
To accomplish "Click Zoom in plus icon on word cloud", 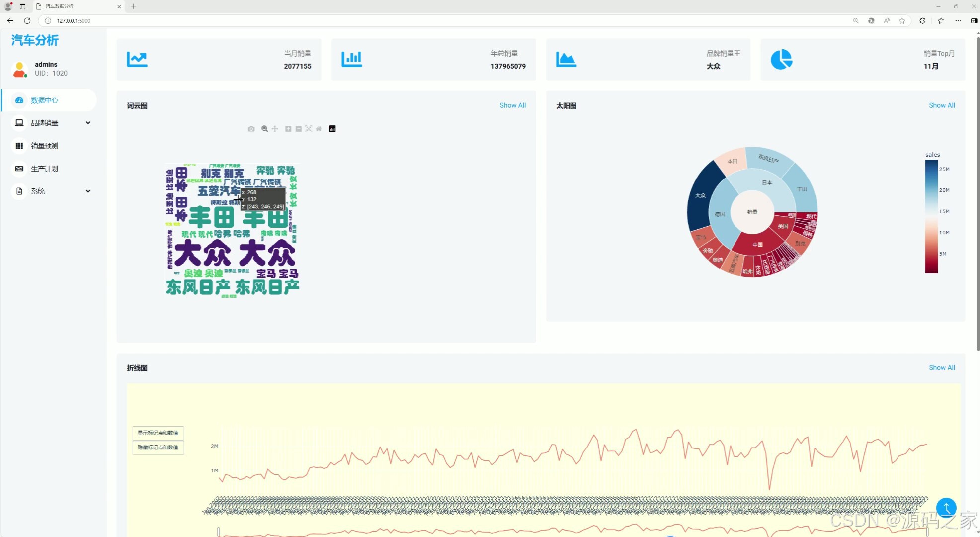I will point(288,129).
